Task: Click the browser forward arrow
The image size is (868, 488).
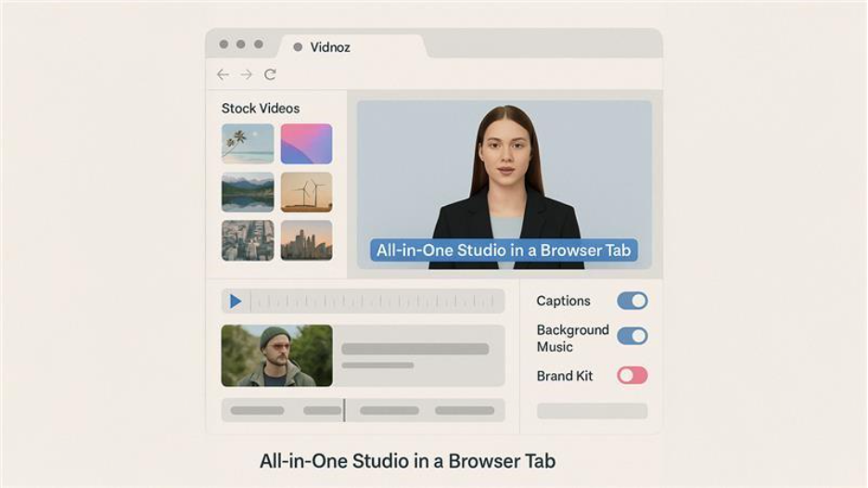Action: click(246, 74)
